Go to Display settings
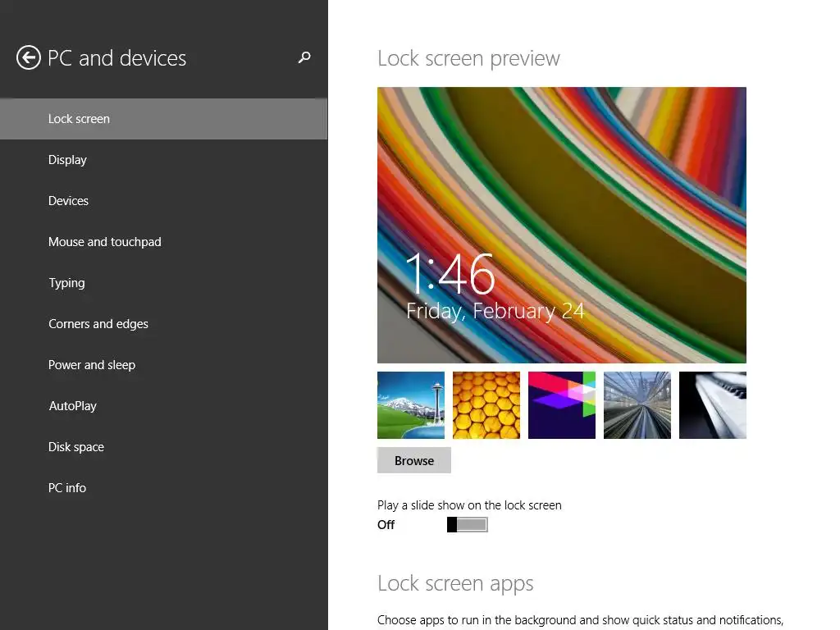 pyautogui.click(x=67, y=160)
